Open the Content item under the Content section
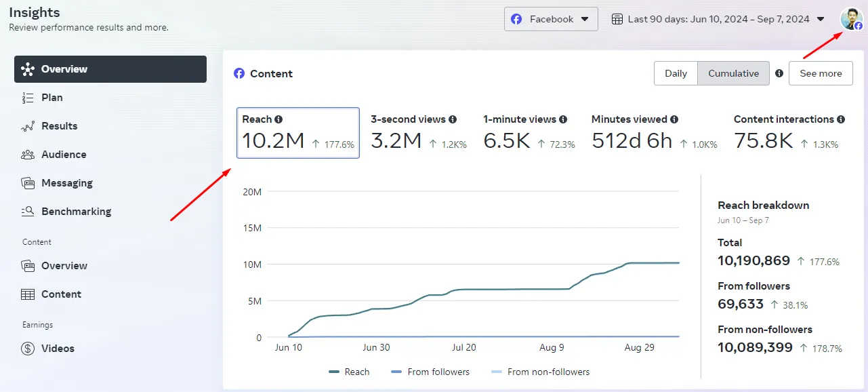This screenshot has width=868, height=392. pos(110,294)
